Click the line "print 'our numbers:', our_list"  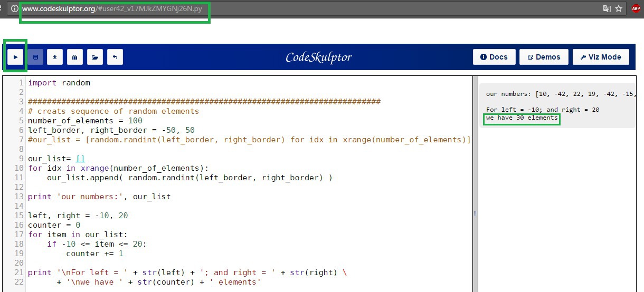click(99, 197)
